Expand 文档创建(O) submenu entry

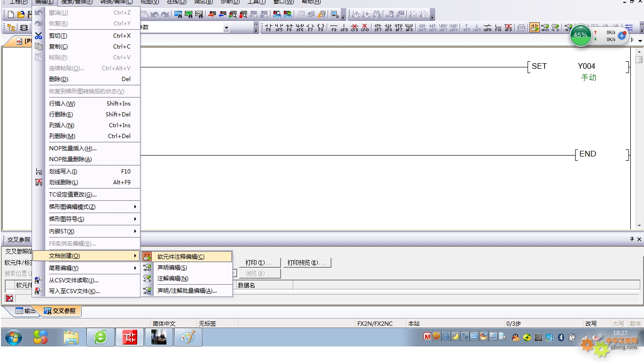point(86,256)
